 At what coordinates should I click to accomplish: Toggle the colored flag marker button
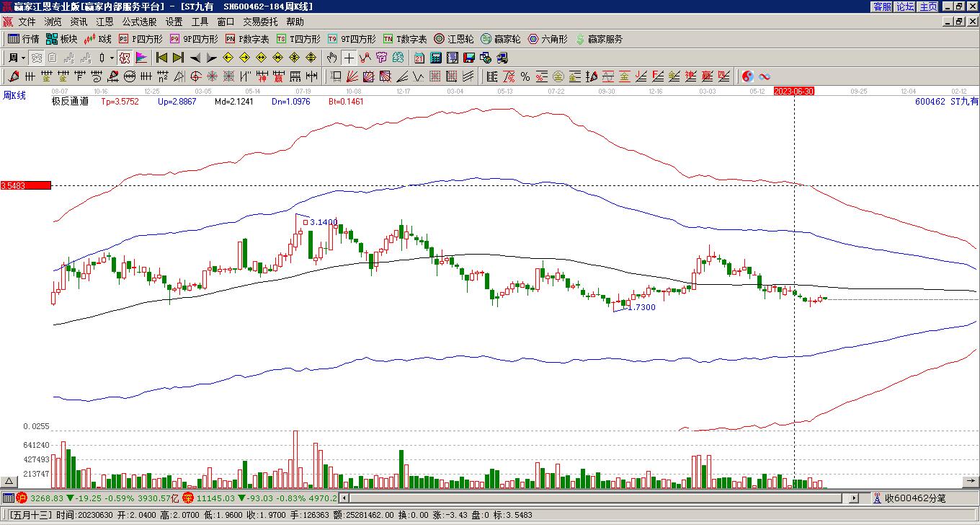pos(141,58)
